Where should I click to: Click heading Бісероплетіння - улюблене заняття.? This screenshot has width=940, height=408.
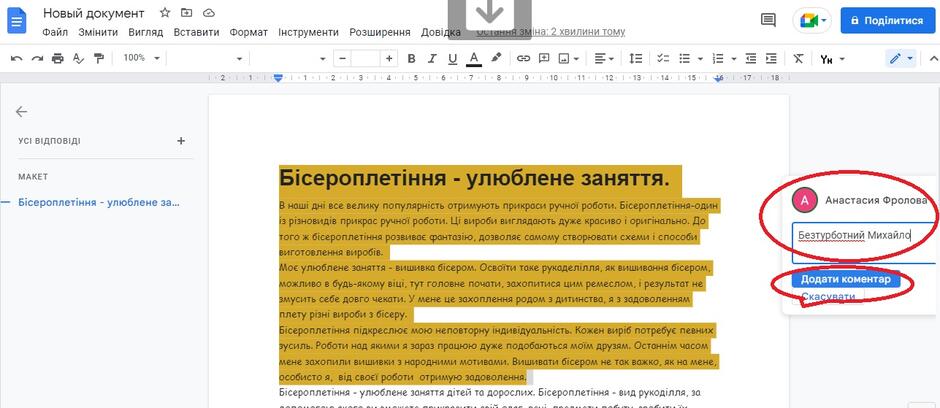point(474,178)
